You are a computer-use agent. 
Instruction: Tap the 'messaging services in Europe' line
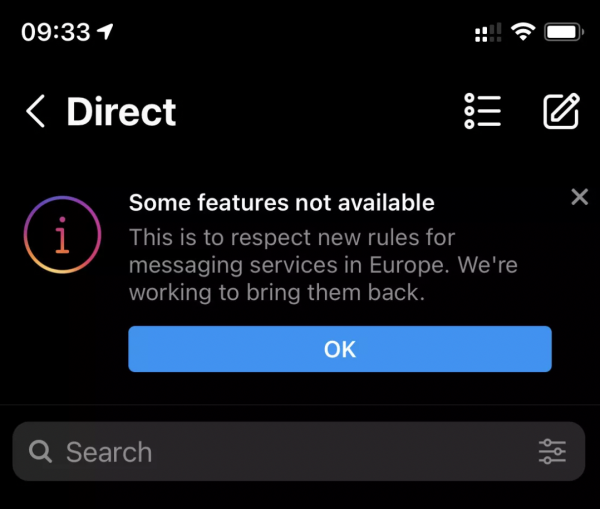(x=323, y=265)
